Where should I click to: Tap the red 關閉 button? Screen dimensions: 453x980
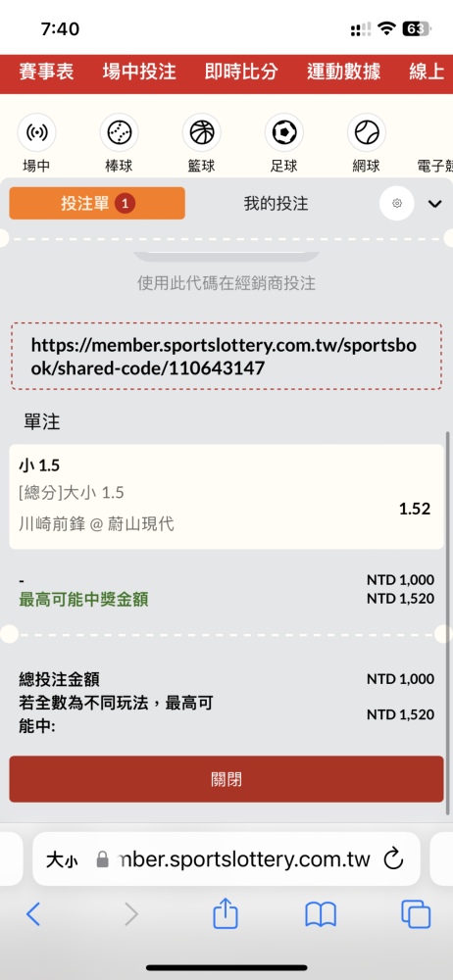point(226,779)
